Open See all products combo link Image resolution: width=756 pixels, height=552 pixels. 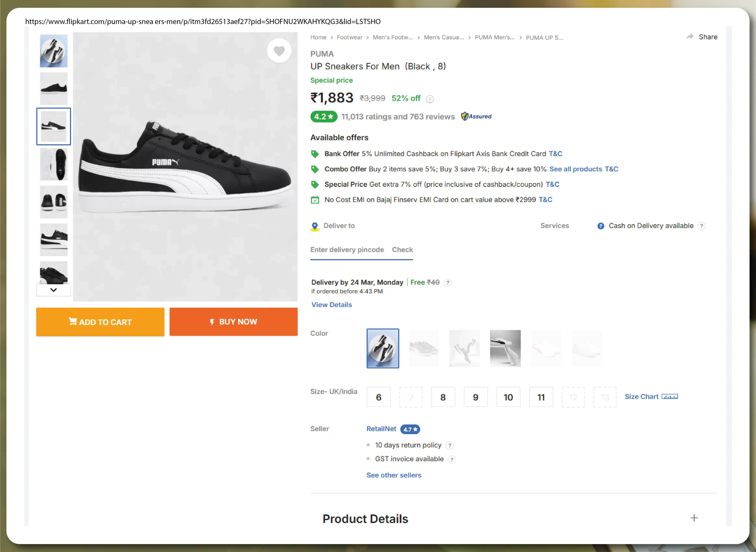pos(576,169)
